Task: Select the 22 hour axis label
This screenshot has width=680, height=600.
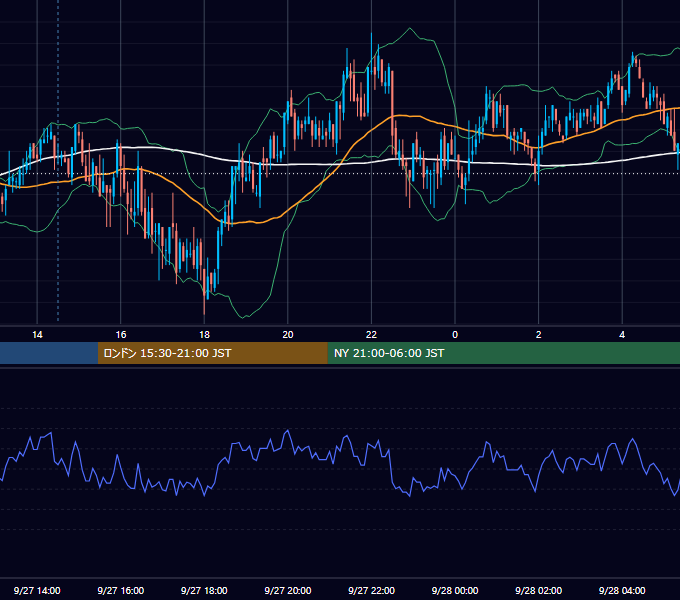Action: (371, 335)
